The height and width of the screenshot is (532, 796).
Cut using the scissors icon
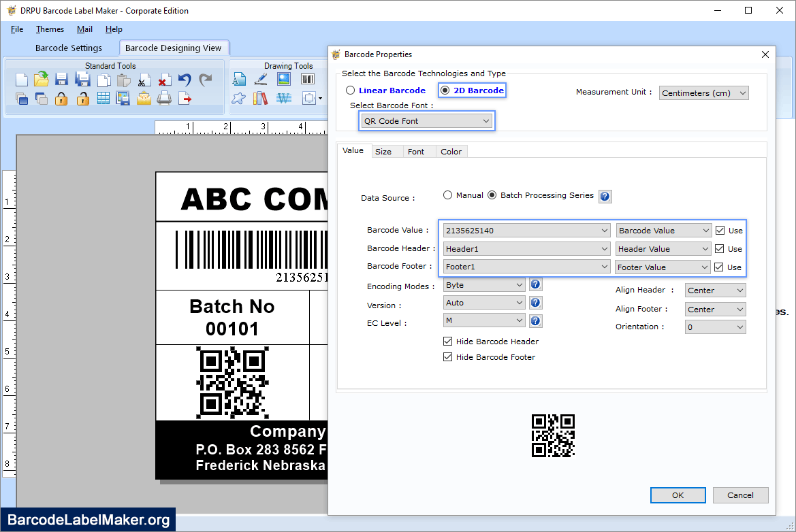tap(144, 80)
